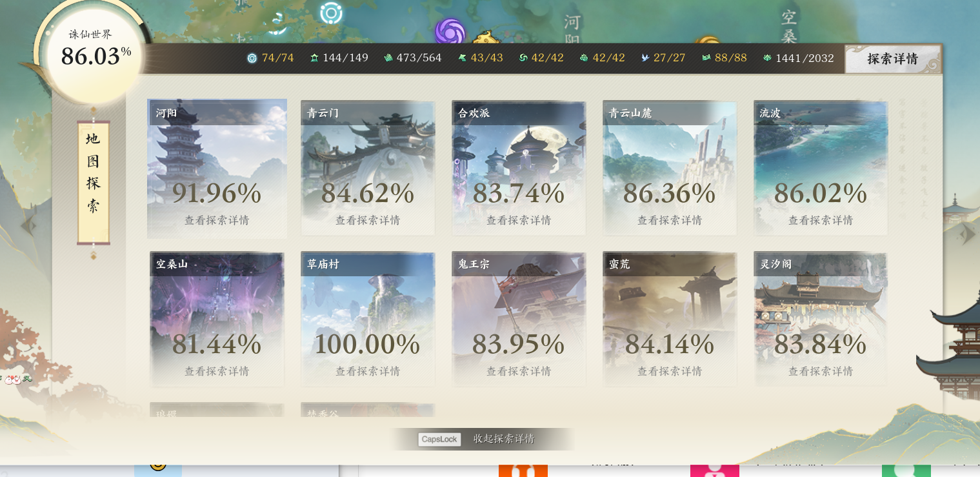Open the 鬼王宗 region card

(x=519, y=320)
